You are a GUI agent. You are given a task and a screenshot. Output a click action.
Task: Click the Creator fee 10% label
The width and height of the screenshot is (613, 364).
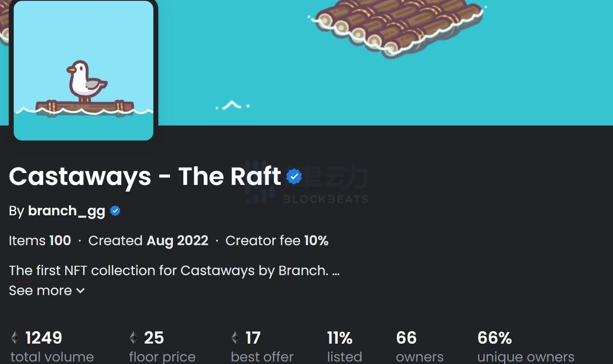pyautogui.click(x=277, y=241)
